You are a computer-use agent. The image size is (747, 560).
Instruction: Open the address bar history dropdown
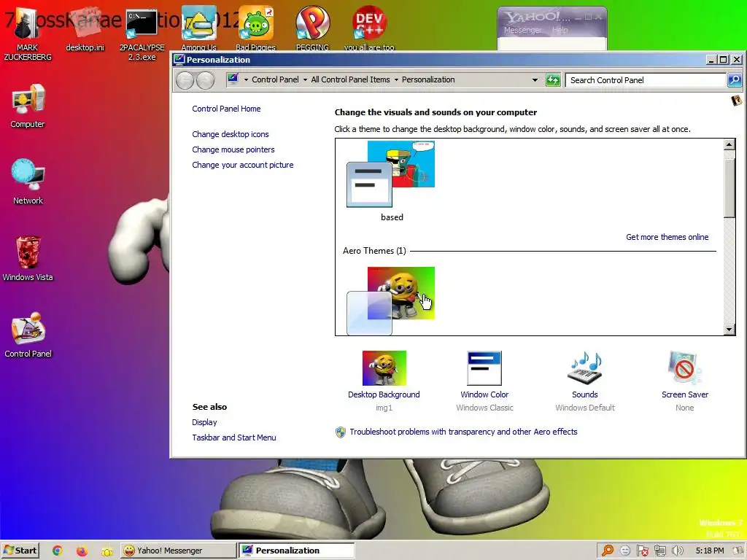(535, 80)
